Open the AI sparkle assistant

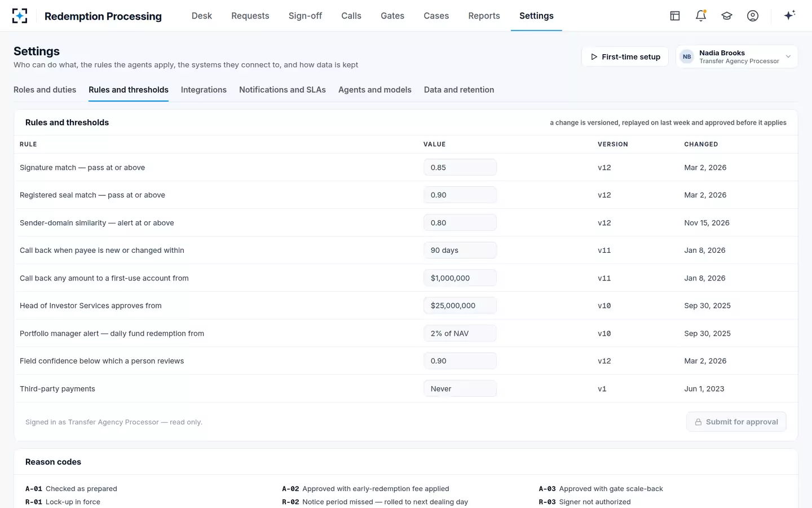coord(789,15)
